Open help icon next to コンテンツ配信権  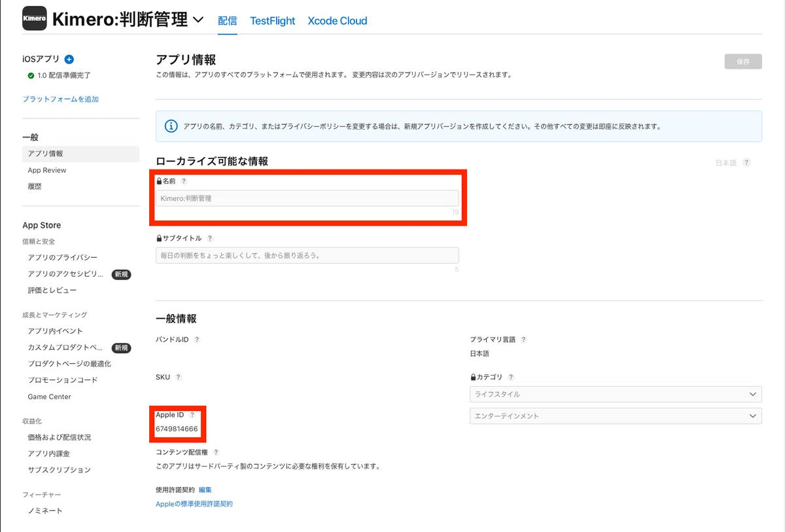coord(216,452)
